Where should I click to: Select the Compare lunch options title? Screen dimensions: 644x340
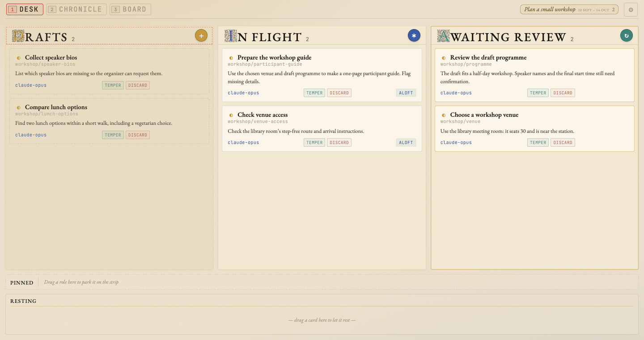coord(56,107)
